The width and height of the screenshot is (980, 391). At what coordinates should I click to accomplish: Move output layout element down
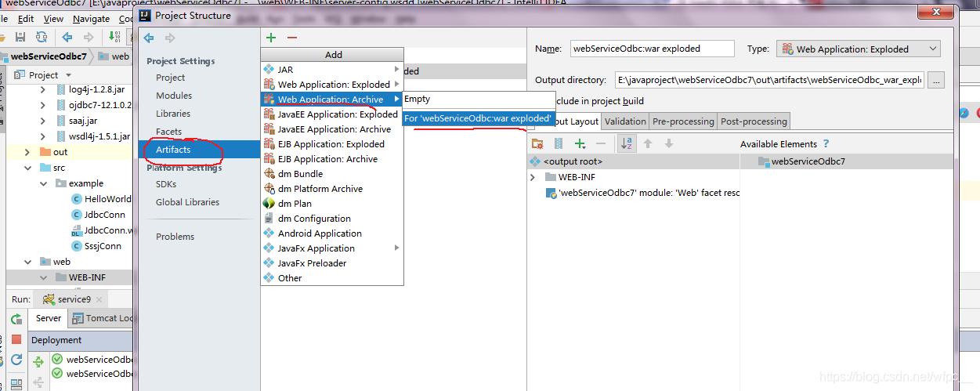pos(669,144)
